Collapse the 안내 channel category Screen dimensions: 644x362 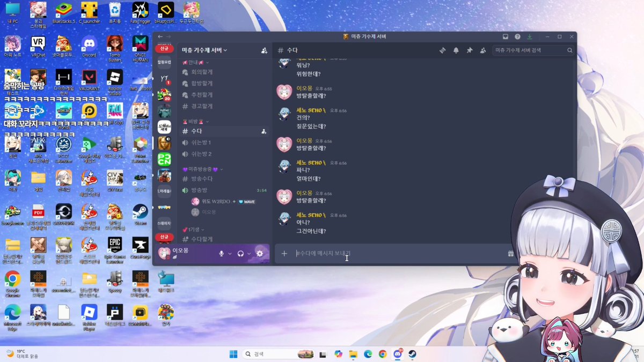tap(196, 62)
